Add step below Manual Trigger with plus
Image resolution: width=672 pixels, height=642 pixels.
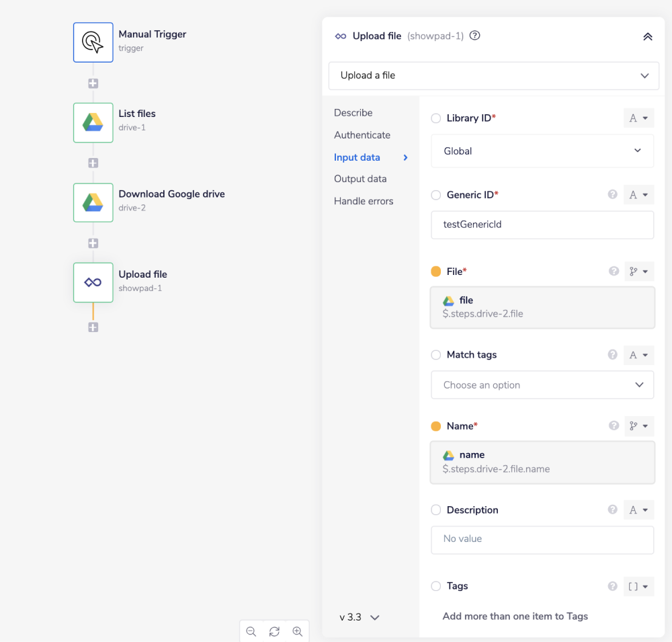click(93, 84)
